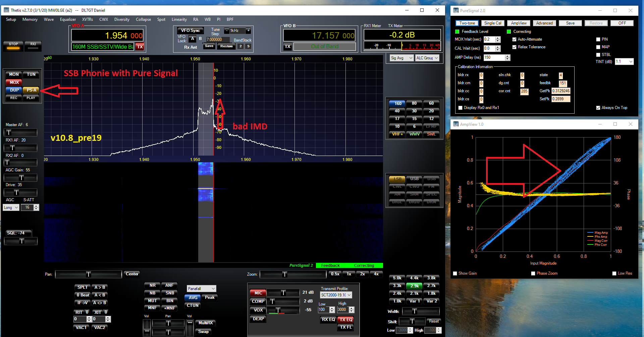Enable the STBL checkbox in PureSignal

(598, 55)
